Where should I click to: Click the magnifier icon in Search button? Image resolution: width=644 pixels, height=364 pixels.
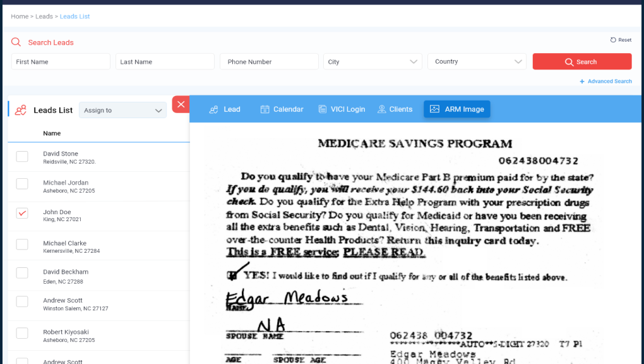[569, 62]
